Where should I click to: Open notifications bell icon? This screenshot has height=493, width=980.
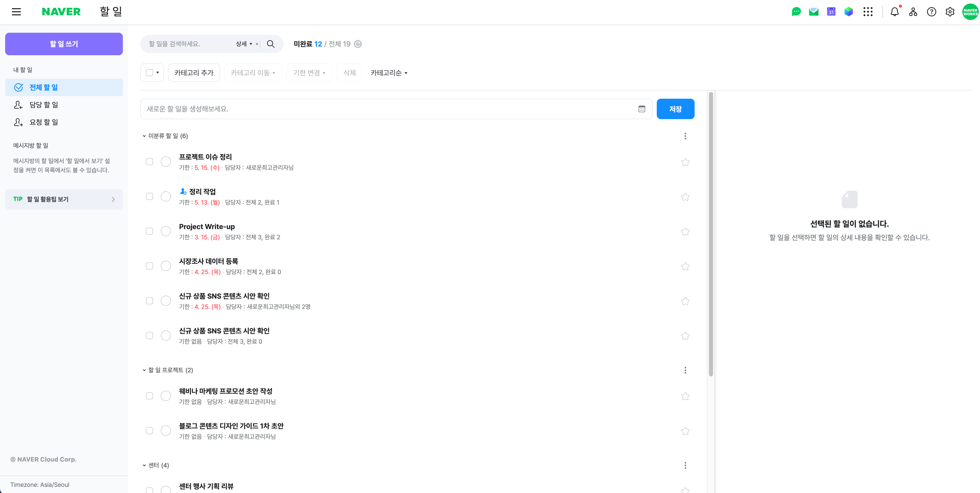(895, 12)
